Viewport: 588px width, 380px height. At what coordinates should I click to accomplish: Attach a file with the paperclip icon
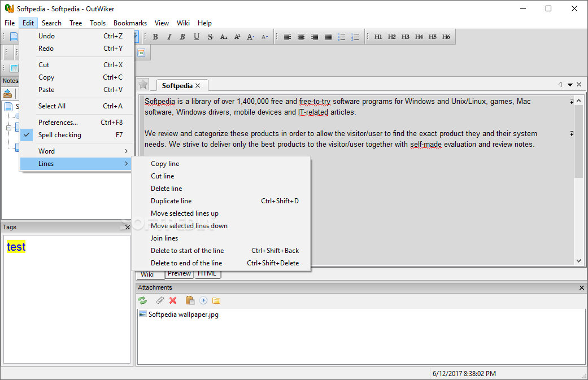(160, 300)
